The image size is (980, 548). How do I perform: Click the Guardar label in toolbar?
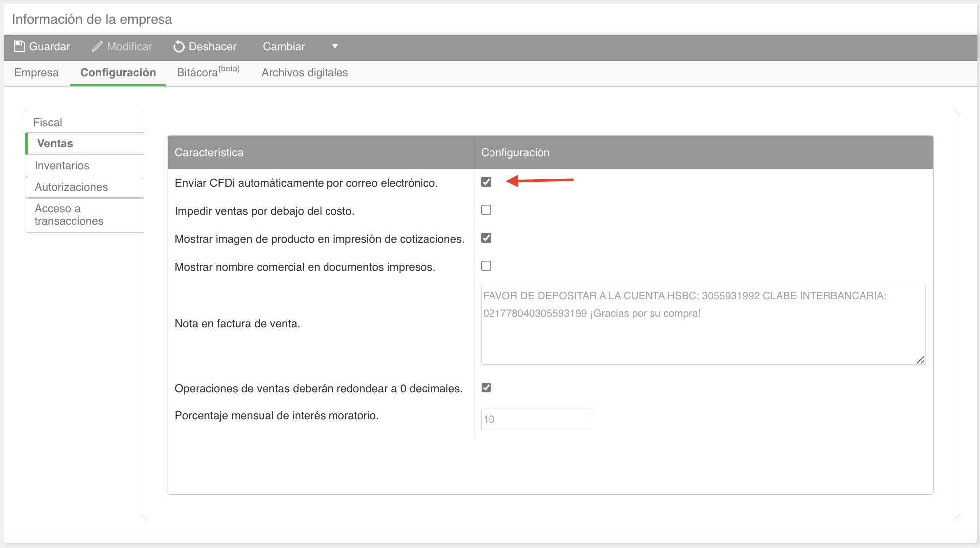(x=49, y=46)
